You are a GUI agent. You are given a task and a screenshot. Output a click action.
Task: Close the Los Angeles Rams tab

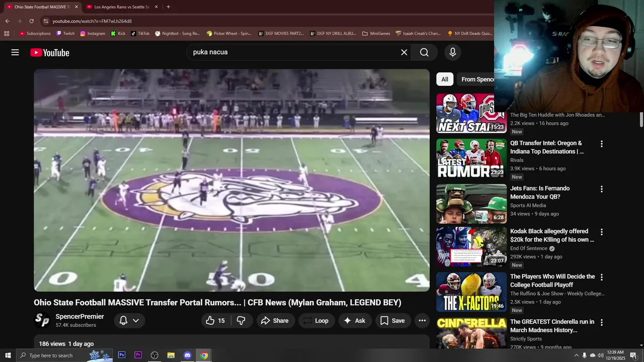pyautogui.click(x=156, y=7)
